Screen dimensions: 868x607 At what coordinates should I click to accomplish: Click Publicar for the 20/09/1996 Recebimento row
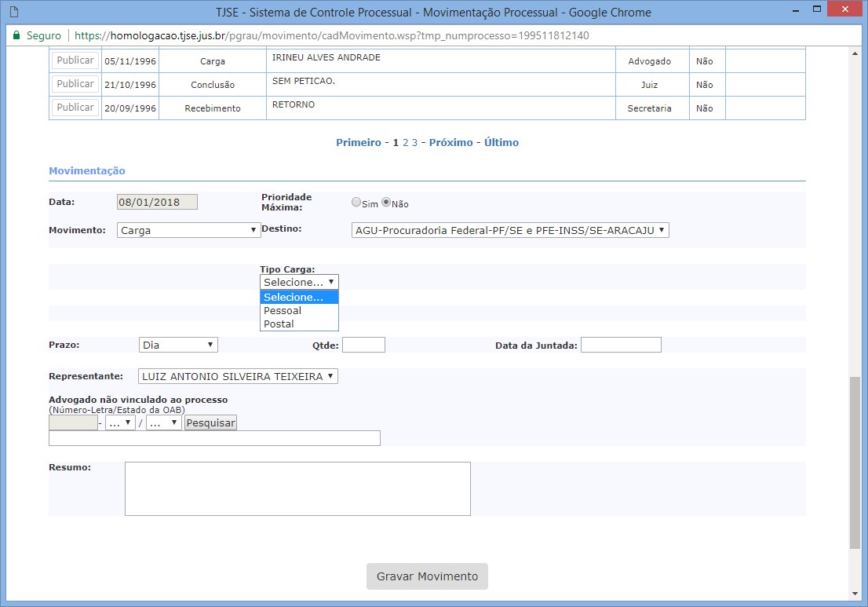75,108
